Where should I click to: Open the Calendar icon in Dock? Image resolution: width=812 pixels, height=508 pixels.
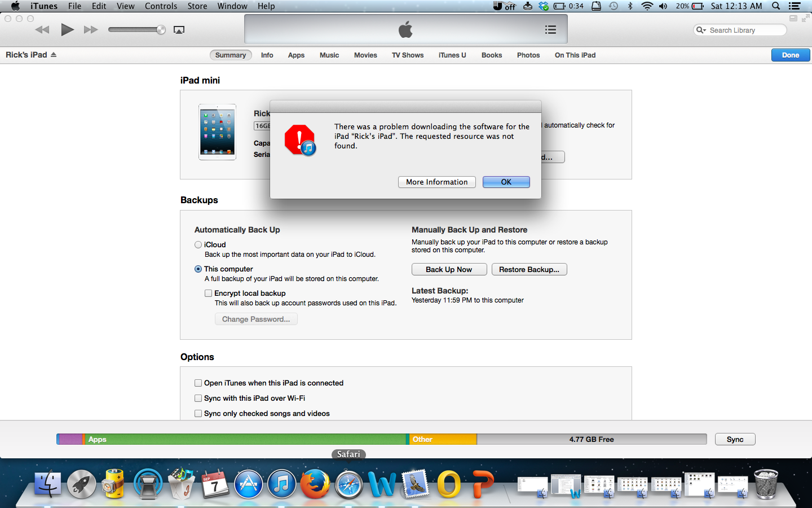(x=215, y=484)
